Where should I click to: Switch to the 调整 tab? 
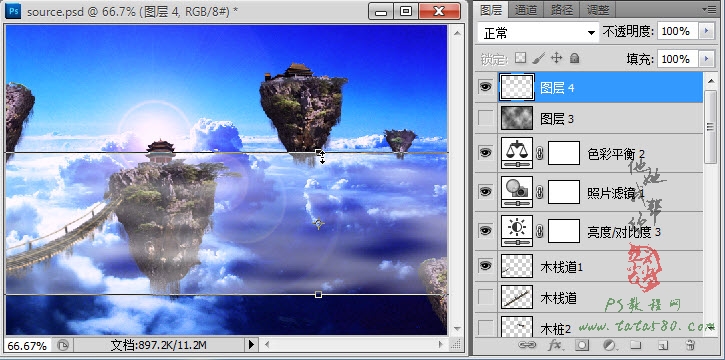597,9
